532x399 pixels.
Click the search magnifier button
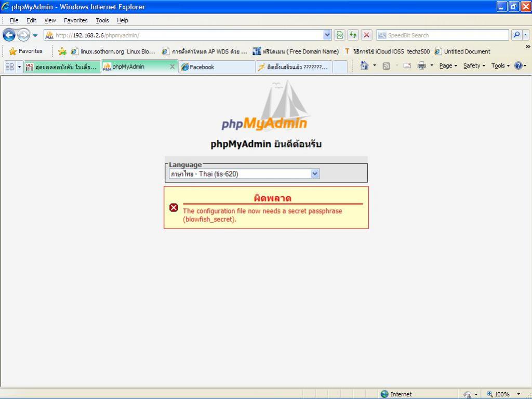(516, 35)
